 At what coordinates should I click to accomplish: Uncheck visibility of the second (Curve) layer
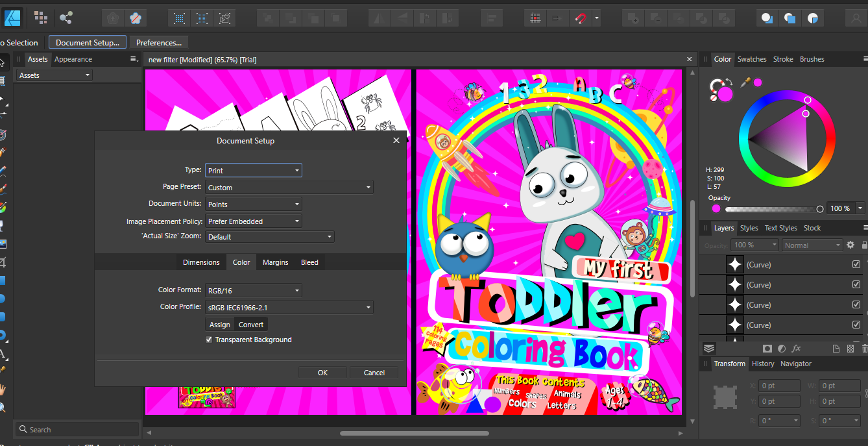856,284
